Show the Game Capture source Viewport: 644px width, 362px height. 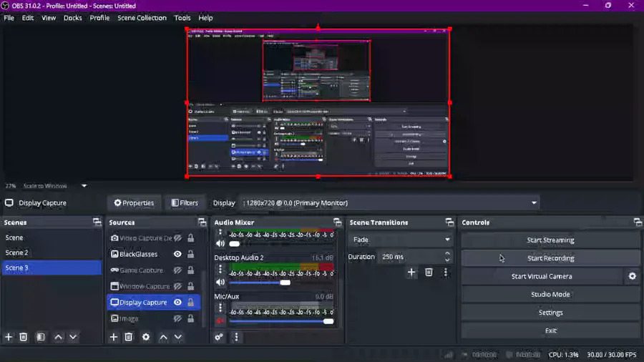click(x=177, y=270)
